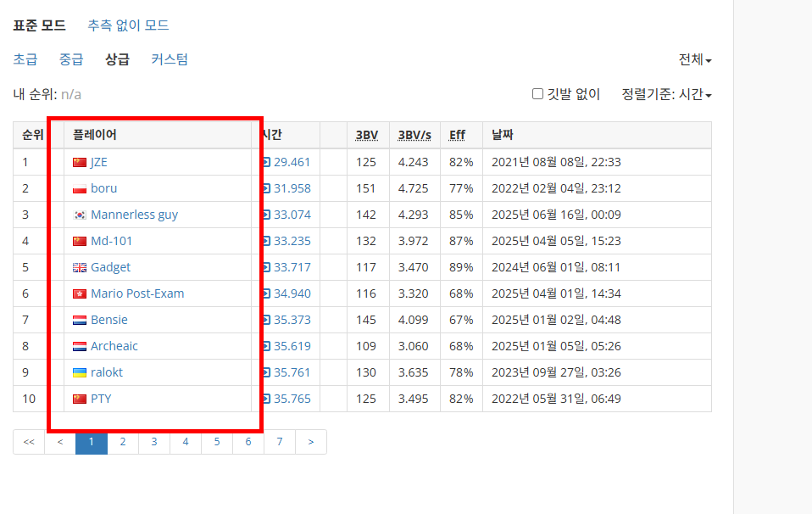
Task: Open player Mario Post-Exam profile
Action: click(137, 293)
